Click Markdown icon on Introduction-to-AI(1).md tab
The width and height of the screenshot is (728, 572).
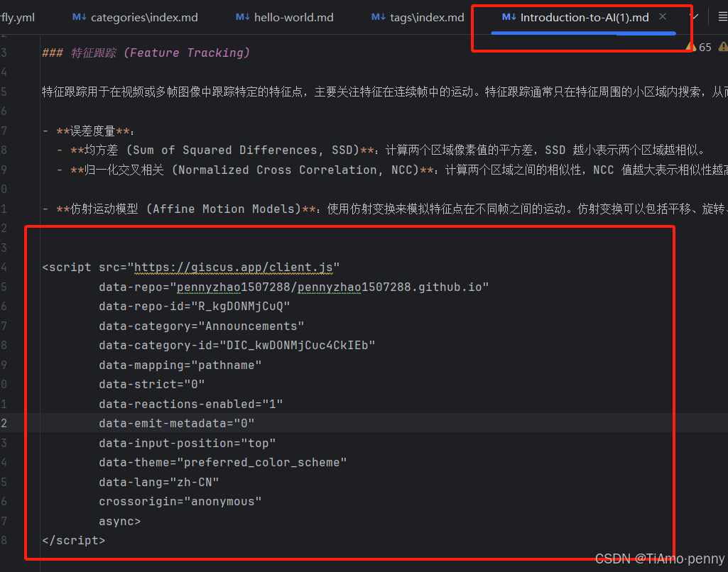tap(509, 18)
